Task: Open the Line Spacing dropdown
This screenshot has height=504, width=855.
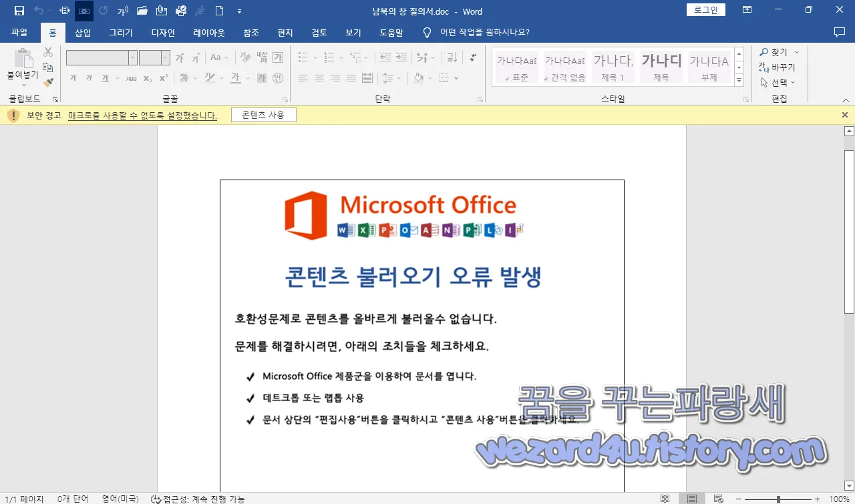Action: tap(391, 78)
